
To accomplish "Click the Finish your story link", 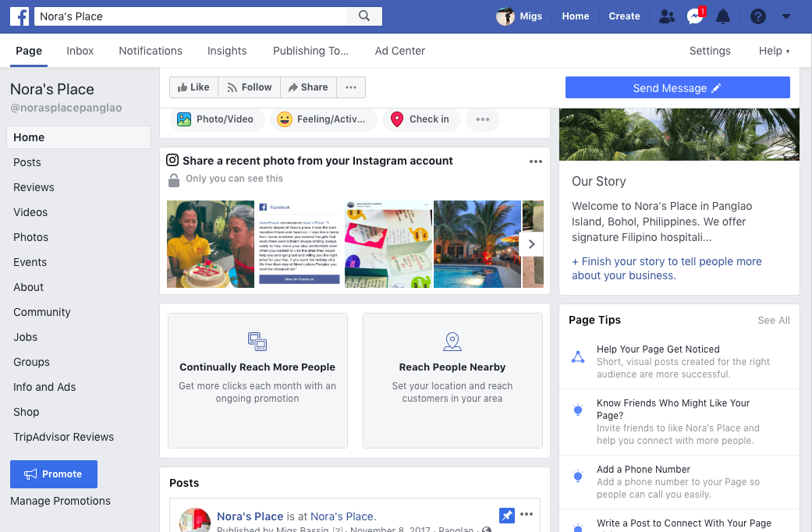I will click(x=666, y=268).
